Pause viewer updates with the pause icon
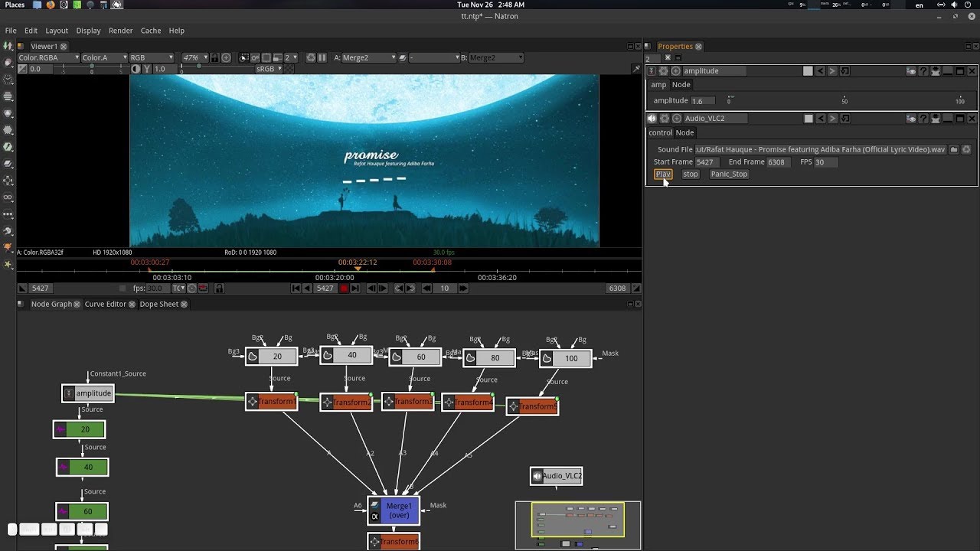Image resolution: width=980 pixels, height=551 pixels. (x=322, y=57)
